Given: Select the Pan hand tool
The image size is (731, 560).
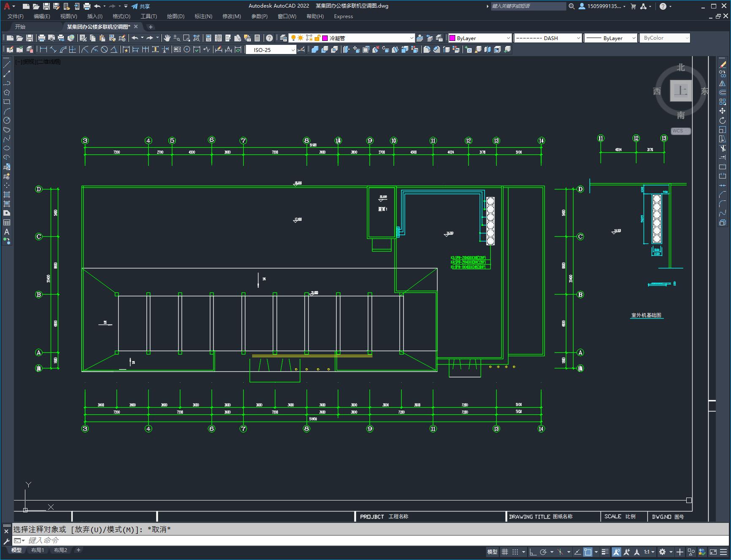Looking at the screenshot, I should click(167, 38).
